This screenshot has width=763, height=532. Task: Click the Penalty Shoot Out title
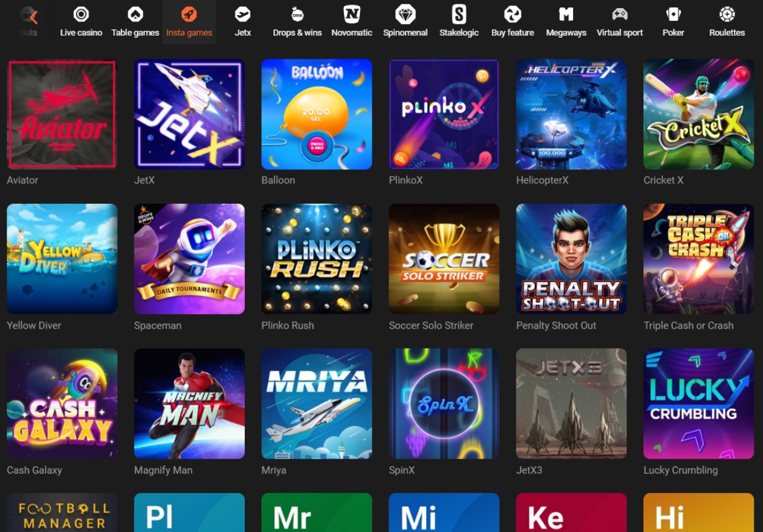click(556, 325)
